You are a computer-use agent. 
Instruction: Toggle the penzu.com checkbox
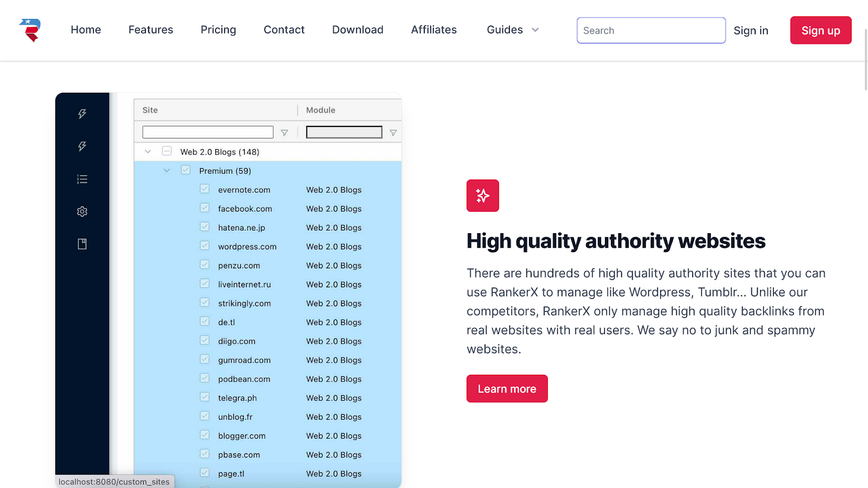[x=205, y=265]
